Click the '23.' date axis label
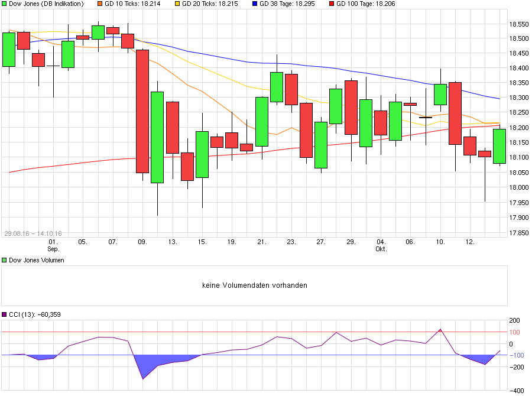This screenshot has width=532, height=396. 291,242
